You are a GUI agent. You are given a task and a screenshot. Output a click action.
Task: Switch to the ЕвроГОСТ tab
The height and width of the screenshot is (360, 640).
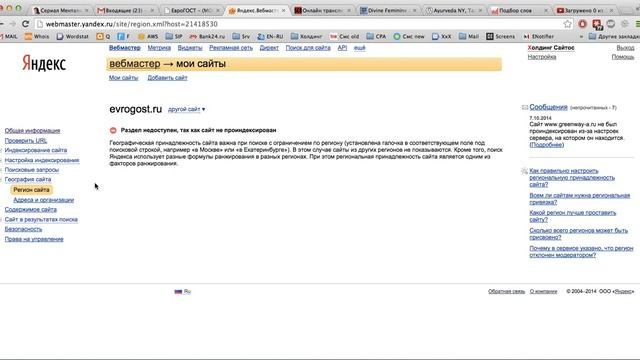(x=191, y=10)
